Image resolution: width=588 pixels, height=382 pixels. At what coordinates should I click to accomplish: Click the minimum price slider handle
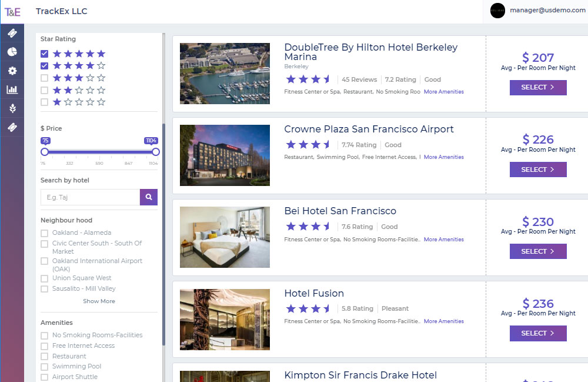click(45, 152)
